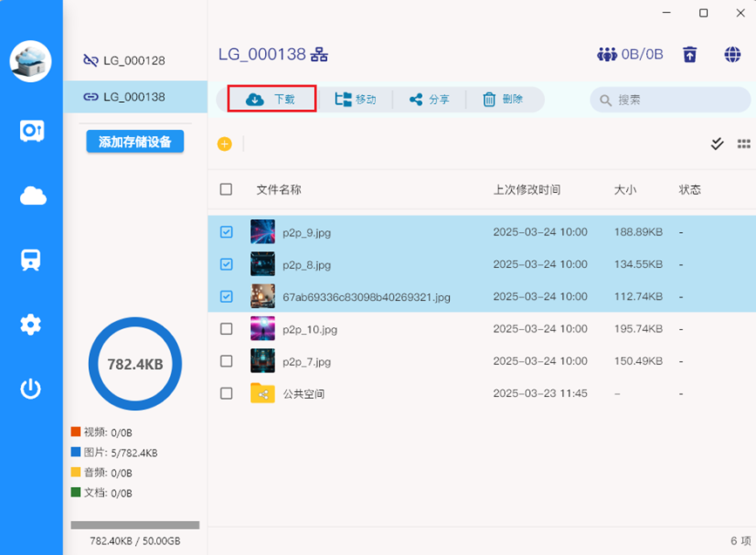The image size is (756, 555).
Task: Open the transfer train sidebar icon
Action: [x=31, y=260]
